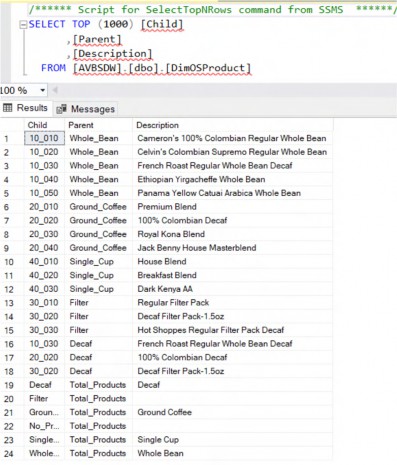Select the Child column header
Viewport: 397px width, 465px height.
(x=44, y=125)
